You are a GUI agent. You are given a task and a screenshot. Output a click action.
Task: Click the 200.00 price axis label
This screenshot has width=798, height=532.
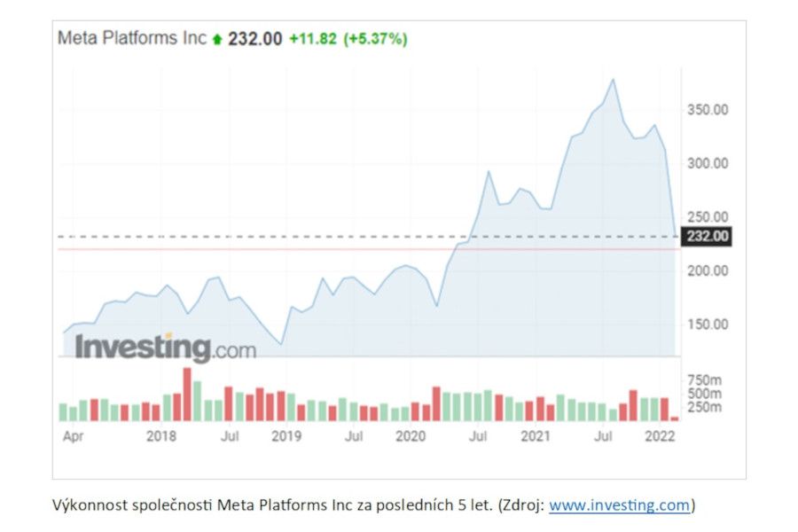coord(707,270)
